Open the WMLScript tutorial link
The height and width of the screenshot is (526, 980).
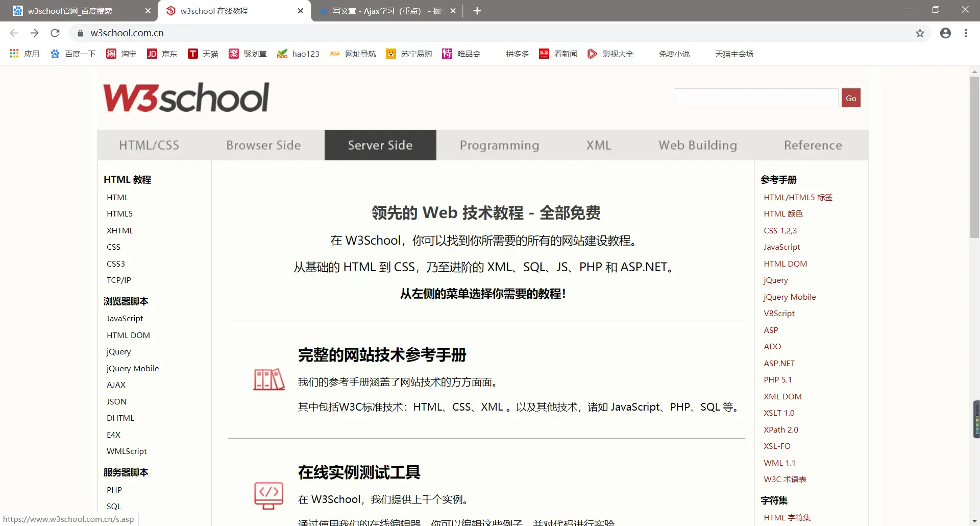[x=127, y=451]
